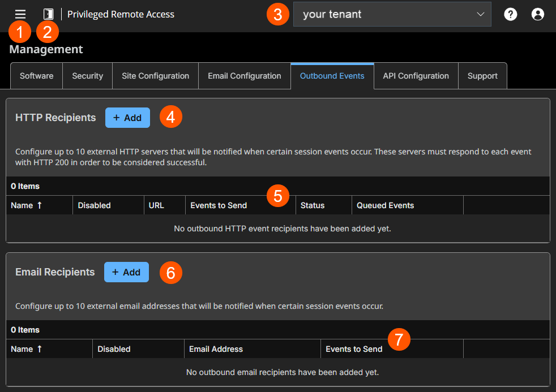Image resolution: width=556 pixels, height=392 pixels.
Task: Add a new HTTP recipient
Action: 127,118
